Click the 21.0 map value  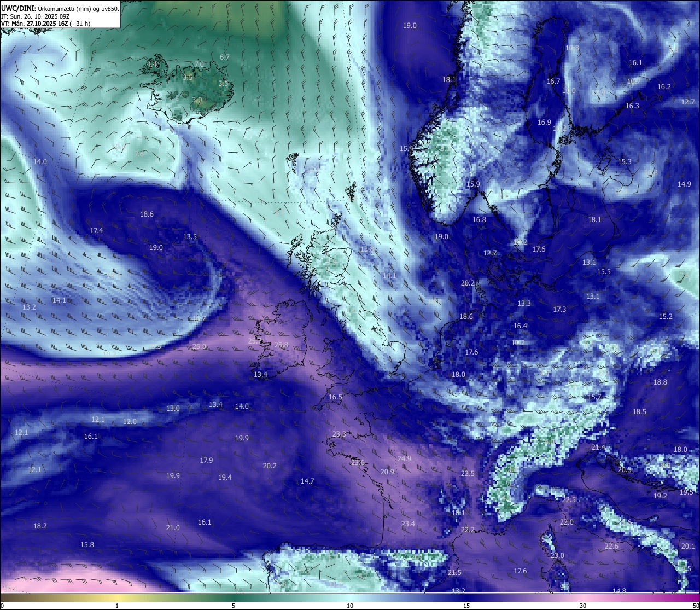pos(173,527)
